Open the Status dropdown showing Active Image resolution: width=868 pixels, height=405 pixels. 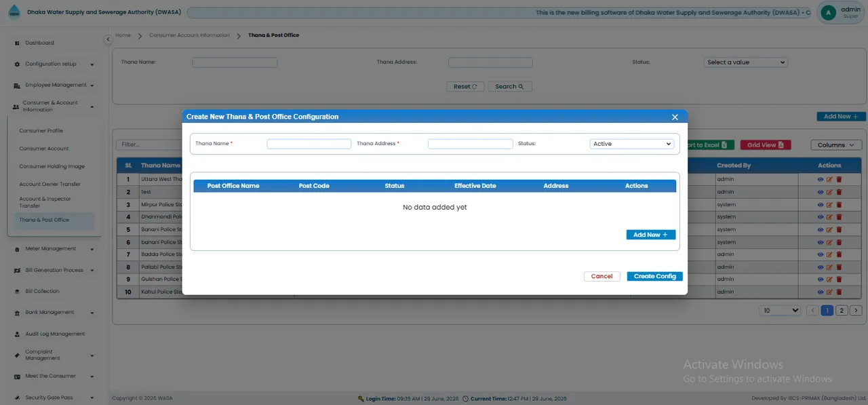point(632,144)
